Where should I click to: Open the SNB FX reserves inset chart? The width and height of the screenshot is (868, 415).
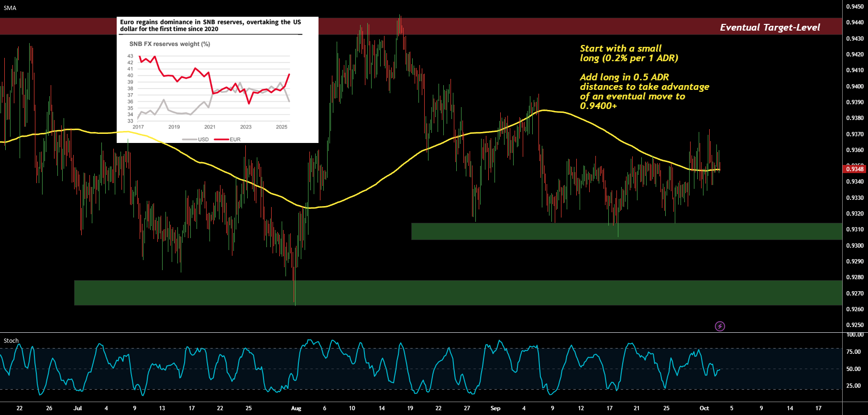click(x=218, y=80)
